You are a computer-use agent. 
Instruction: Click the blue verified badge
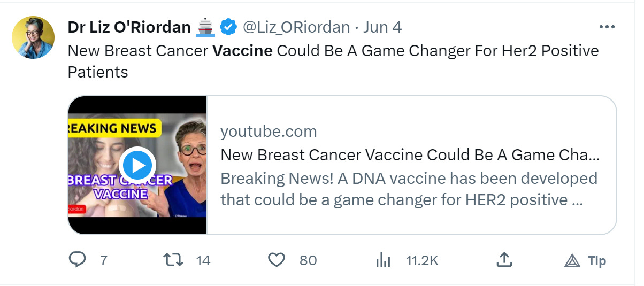click(229, 26)
